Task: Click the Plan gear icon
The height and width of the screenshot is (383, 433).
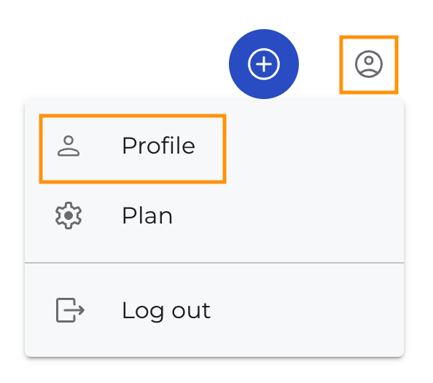Action: click(x=68, y=216)
